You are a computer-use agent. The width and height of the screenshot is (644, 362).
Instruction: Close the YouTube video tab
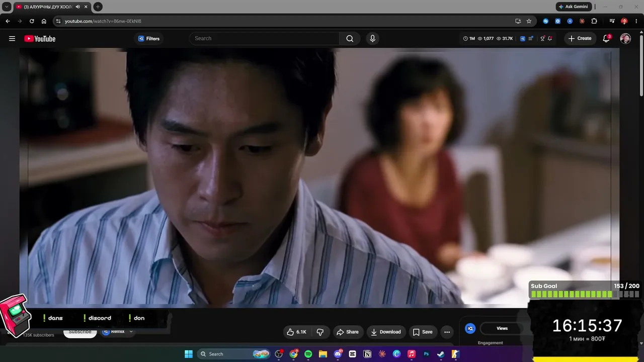[x=86, y=7]
